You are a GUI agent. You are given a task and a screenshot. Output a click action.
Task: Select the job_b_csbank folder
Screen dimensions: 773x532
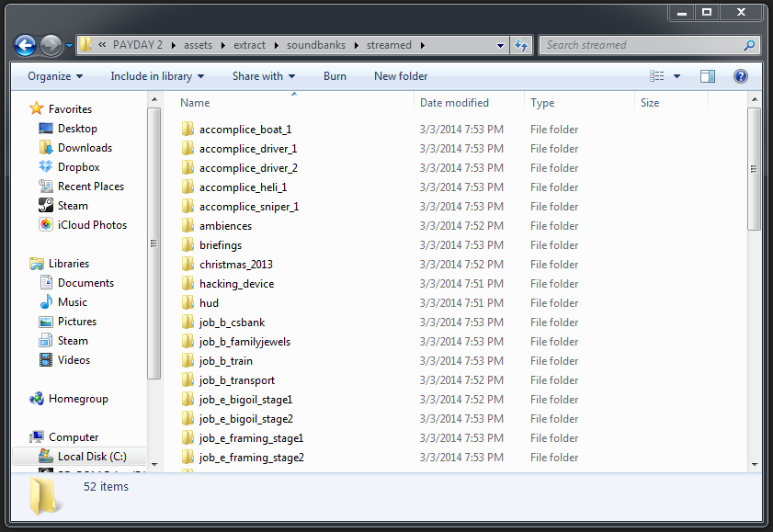pyautogui.click(x=233, y=323)
